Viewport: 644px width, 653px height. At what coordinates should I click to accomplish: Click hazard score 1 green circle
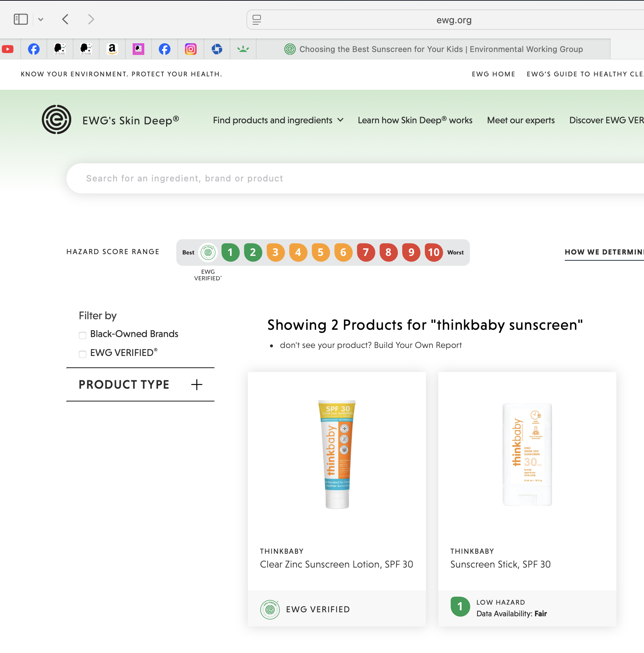[x=230, y=252]
